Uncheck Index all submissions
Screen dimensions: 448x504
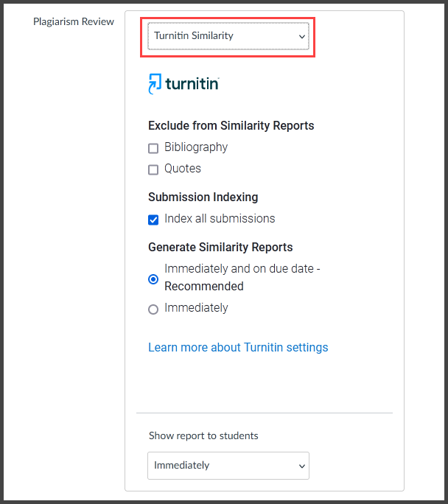click(153, 220)
